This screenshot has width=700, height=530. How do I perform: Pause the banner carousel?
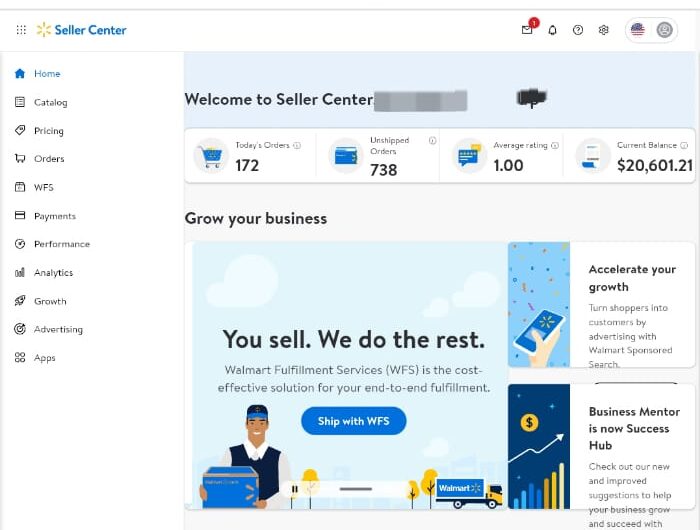click(294, 489)
